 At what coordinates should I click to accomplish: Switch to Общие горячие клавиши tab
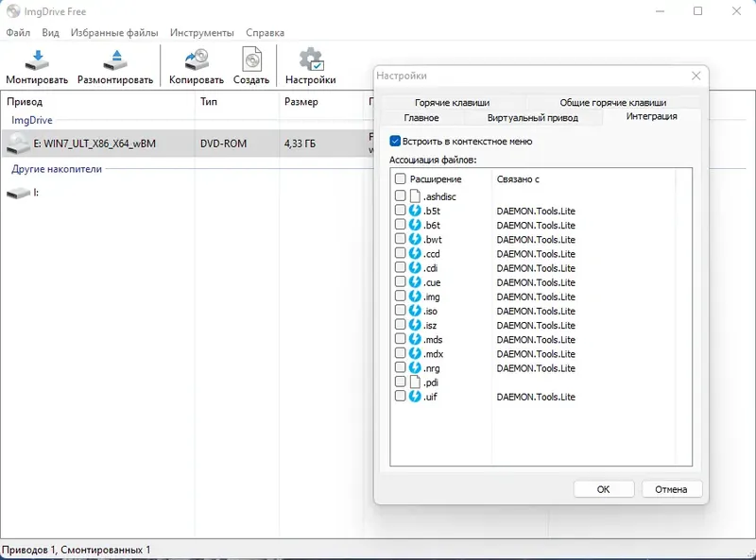[x=612, y=102]
